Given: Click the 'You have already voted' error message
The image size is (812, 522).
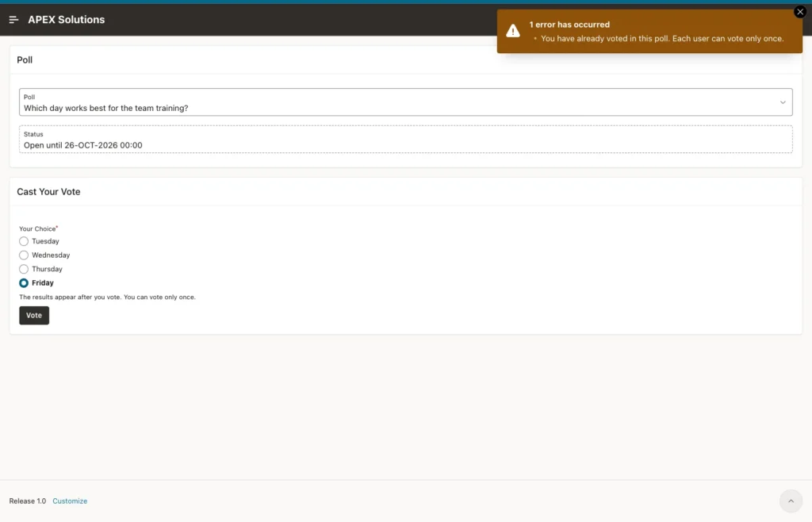Looking at the screenshot, I should coord(662,38).
